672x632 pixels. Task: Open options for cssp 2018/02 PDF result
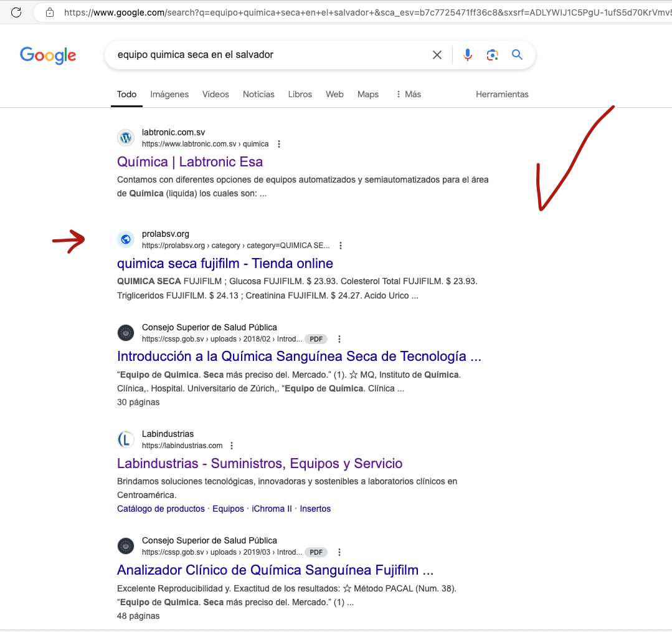[339, 339]
